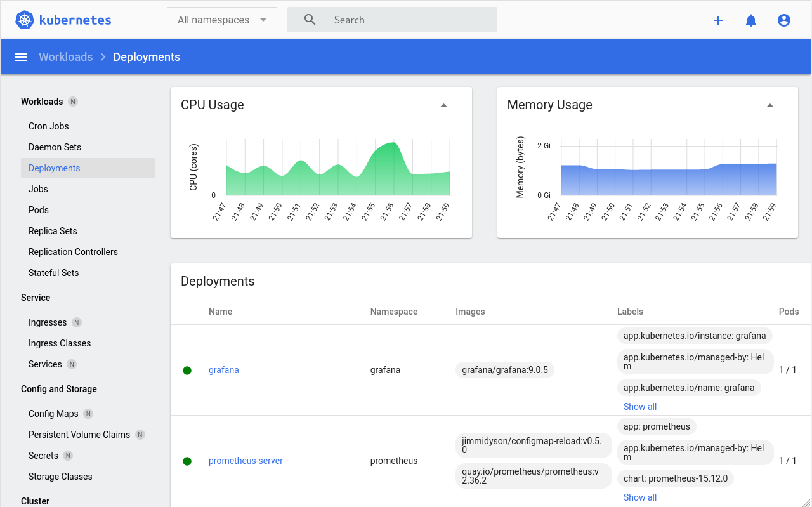The height and width of the screenshot is (507, 812).
Task: Open Persistent Volume Claims in sidebar
Action: (79, 435)
